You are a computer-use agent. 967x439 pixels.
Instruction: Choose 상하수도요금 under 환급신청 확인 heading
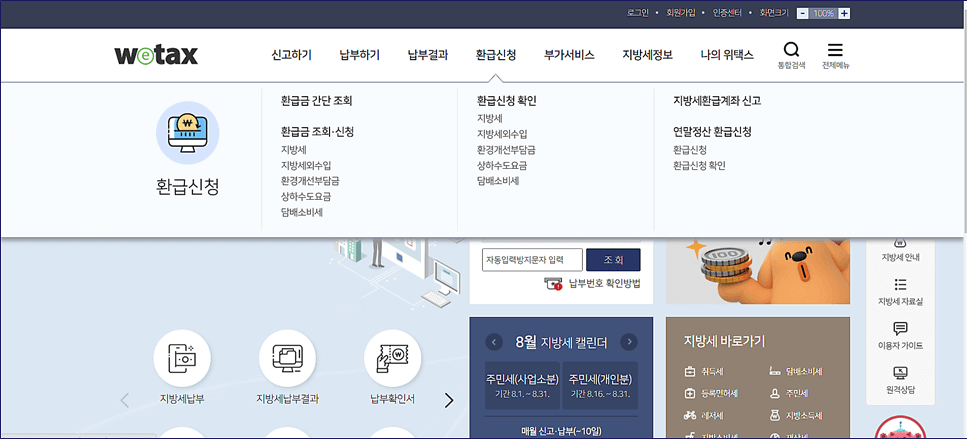point(502,165)
